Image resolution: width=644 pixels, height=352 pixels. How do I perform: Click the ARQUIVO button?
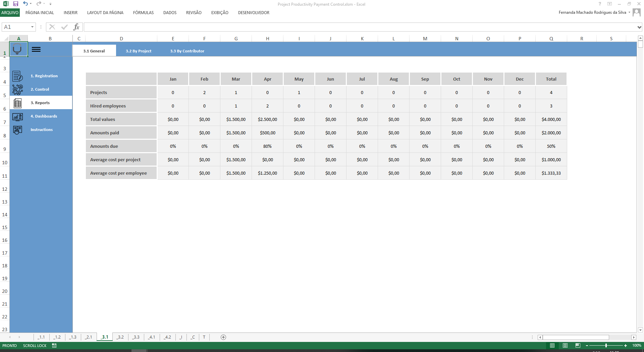(x=10, y=13)
